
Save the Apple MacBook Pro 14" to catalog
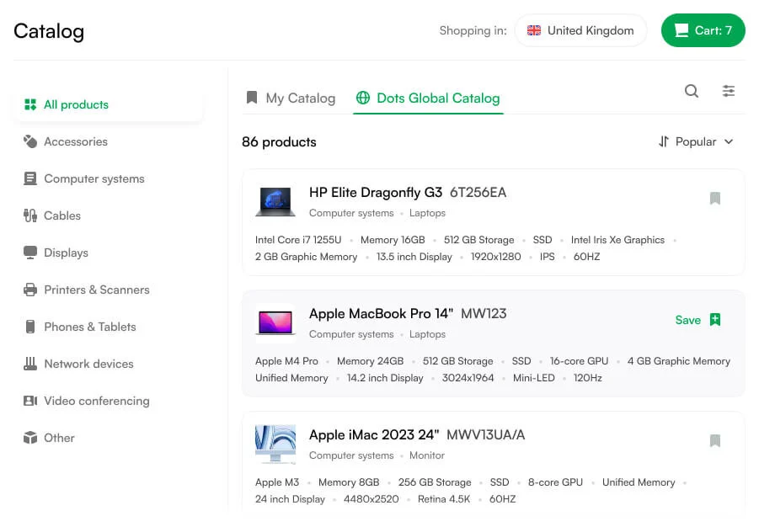pyautogui.click(x=698, y=320)
